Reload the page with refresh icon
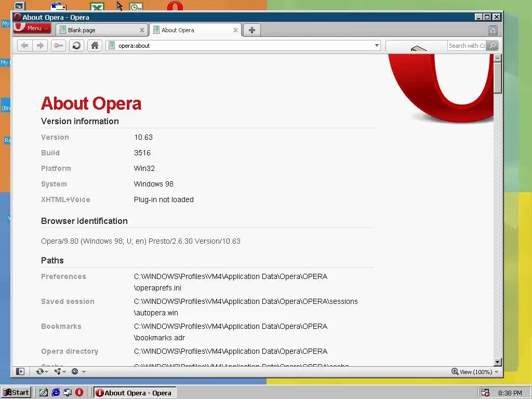The height and width of the screenshot is (399, 532). (77, 46)
